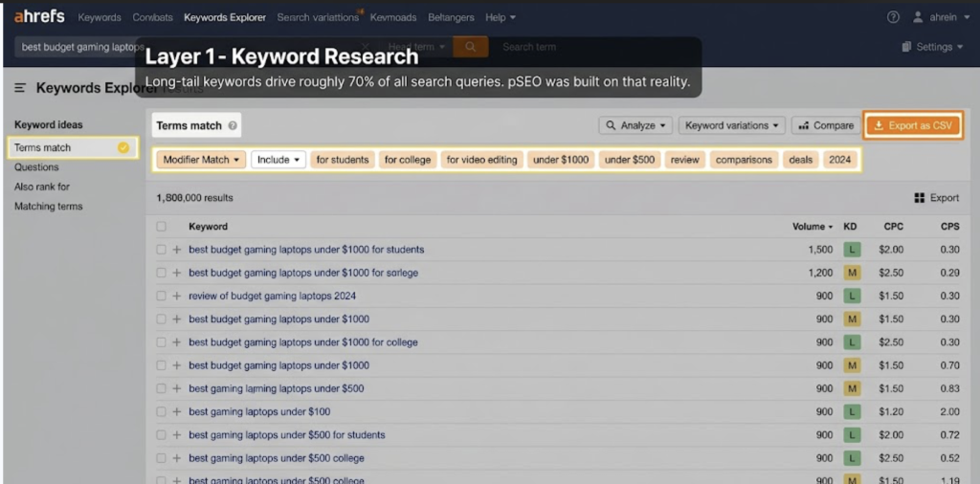Image resolution: width=980 pixels, height=484 pixels.
Task: Click the 'deals' modifier chip
Action: coord(801,160)
